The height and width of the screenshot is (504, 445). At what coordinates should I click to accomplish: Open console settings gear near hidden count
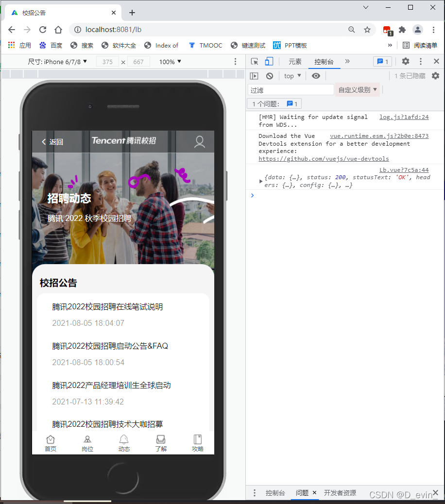(435, 76)
